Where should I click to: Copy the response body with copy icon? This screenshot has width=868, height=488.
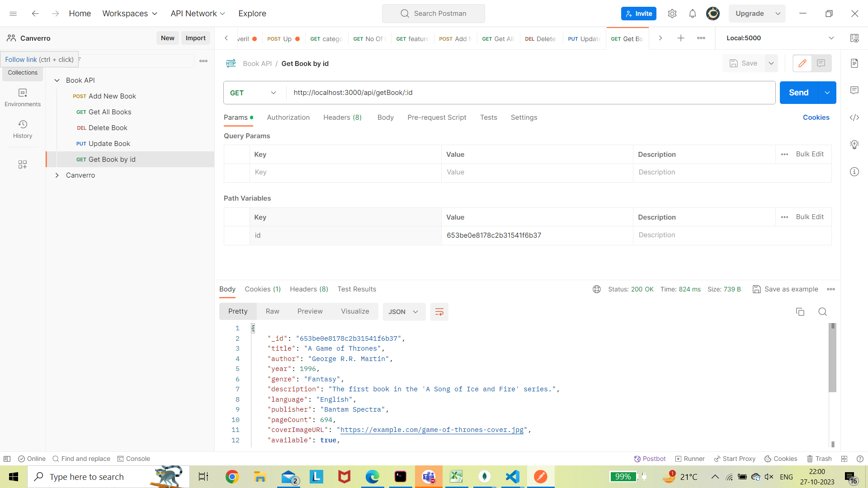(x=800, y=312)
